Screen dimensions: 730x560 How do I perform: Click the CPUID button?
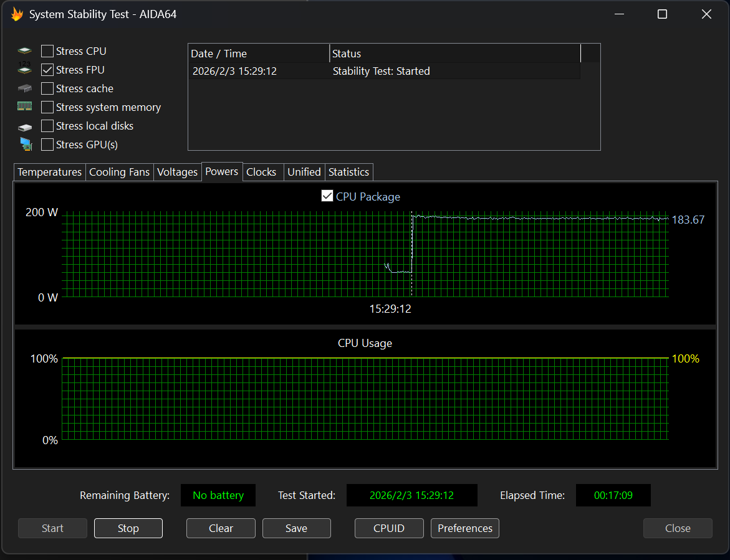coord(389,528)
